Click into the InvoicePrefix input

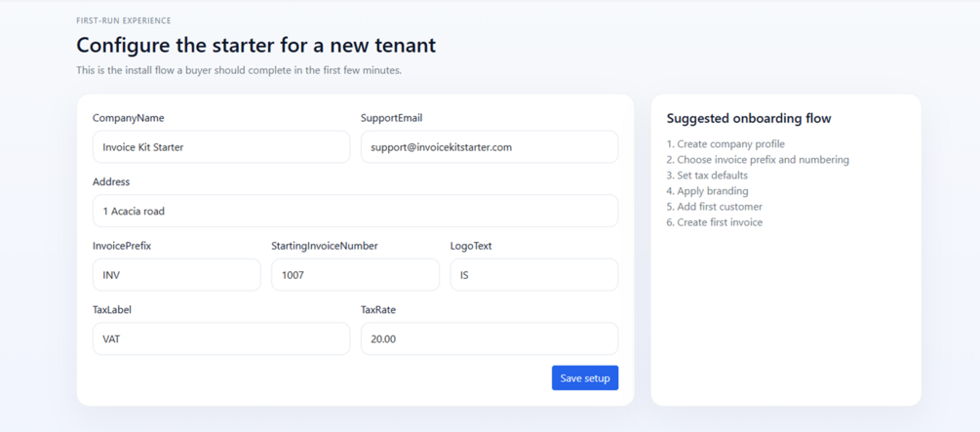[x=176, y=275]
